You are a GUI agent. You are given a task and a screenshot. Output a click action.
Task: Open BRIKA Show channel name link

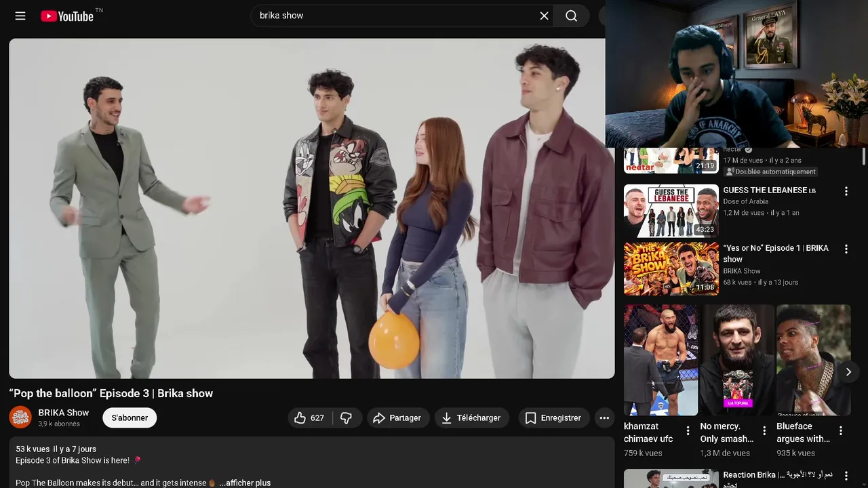[x=64, y=412]
